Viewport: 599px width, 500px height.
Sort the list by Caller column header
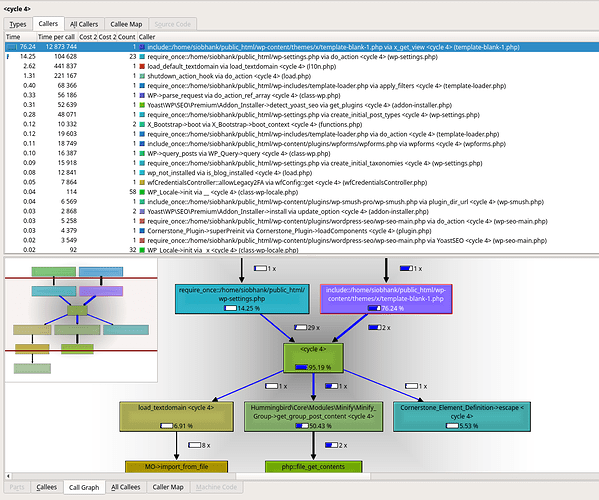pyautogui.click(x=147, y=37)
